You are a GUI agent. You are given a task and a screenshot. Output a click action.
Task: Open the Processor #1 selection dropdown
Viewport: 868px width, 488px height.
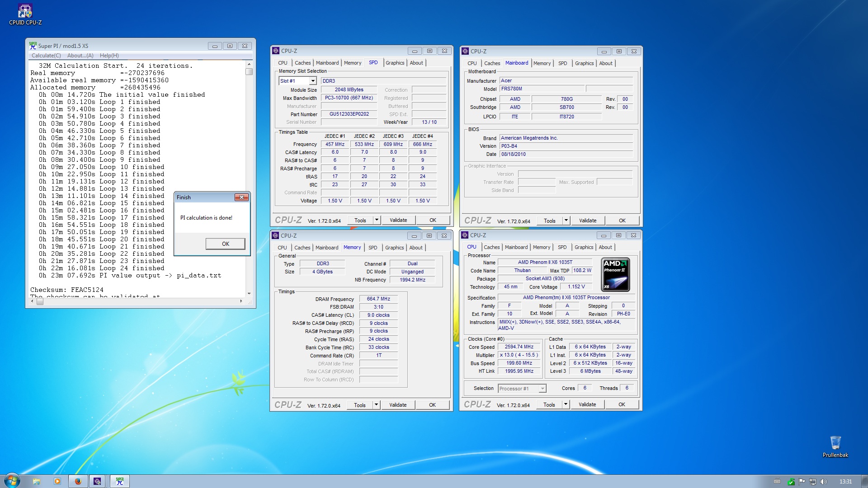(542, 389)
